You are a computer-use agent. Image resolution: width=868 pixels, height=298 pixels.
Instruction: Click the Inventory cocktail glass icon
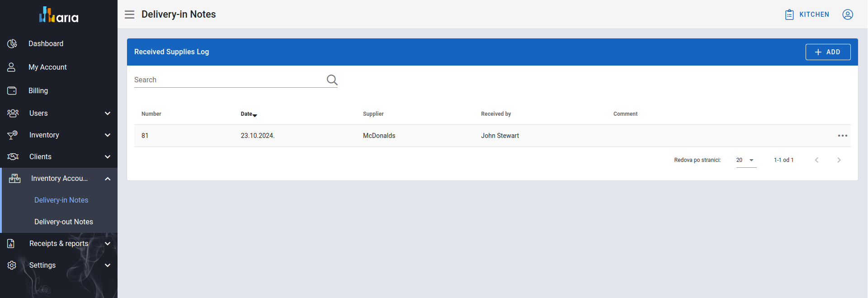[12, 135]
